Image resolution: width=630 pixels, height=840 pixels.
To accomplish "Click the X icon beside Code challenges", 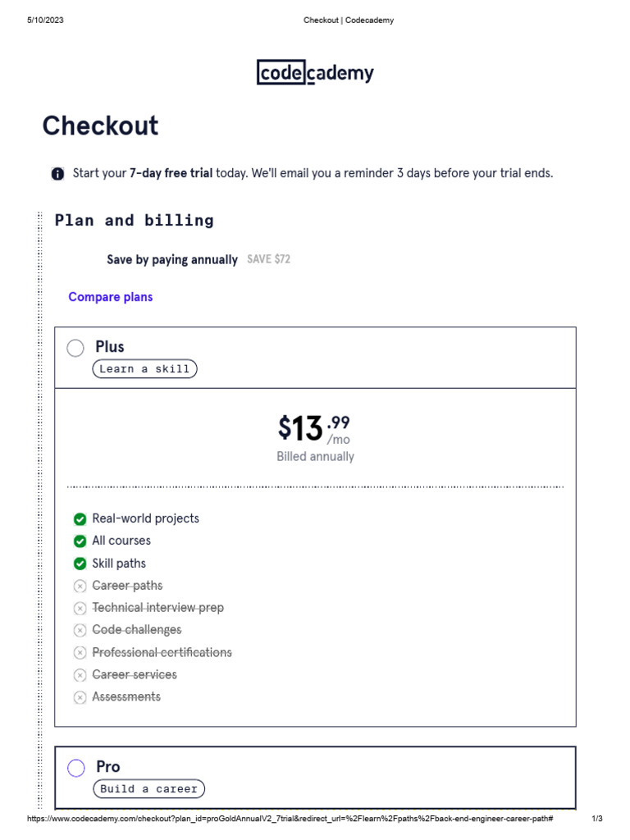I will (x=80, y=630).
